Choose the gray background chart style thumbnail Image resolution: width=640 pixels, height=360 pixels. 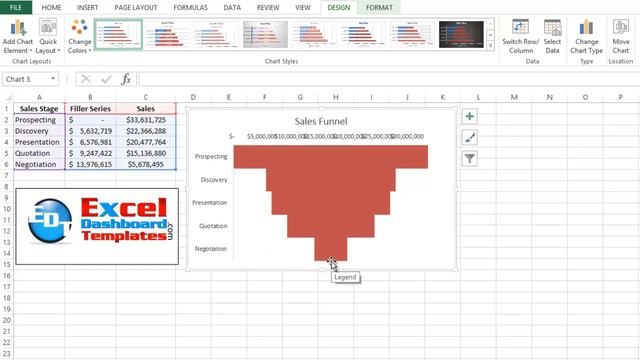click(x=265, y=35)
